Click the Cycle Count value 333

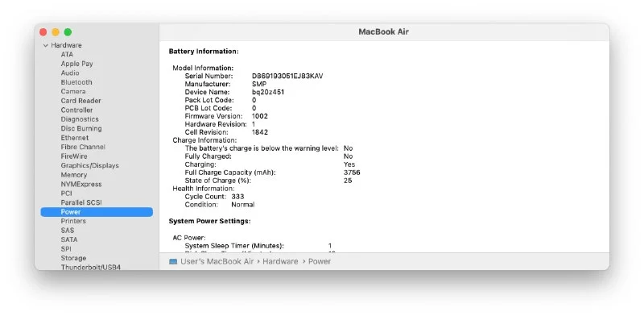tap(237, 197)
